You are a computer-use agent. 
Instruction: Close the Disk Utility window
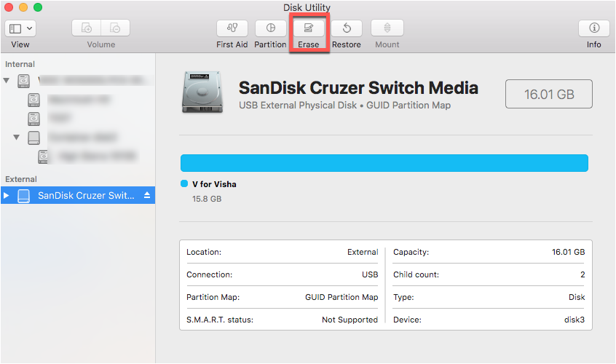[x=8, y=7]
